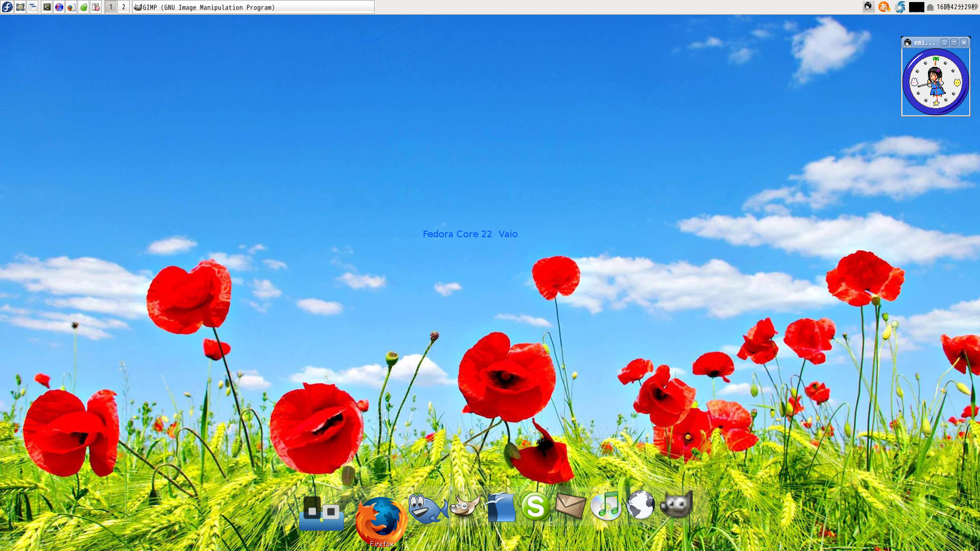Click the panel clock showing 16時42分29秒

click(x=957, y=7)
